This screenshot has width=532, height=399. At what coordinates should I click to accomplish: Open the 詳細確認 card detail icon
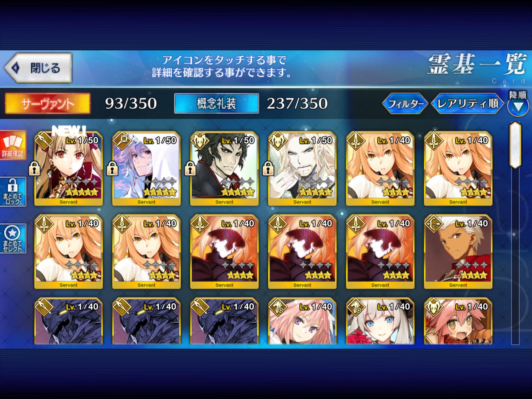point(13,145)
